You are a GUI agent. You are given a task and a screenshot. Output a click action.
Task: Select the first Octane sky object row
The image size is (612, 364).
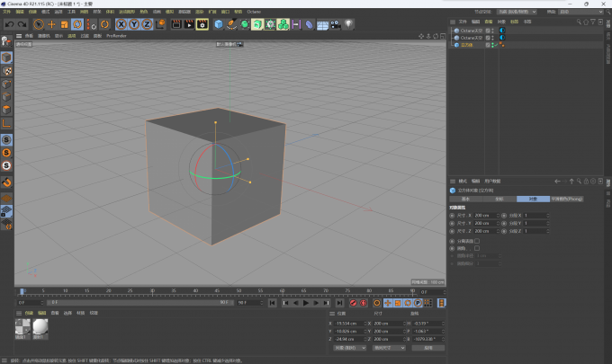pos(472,31)
